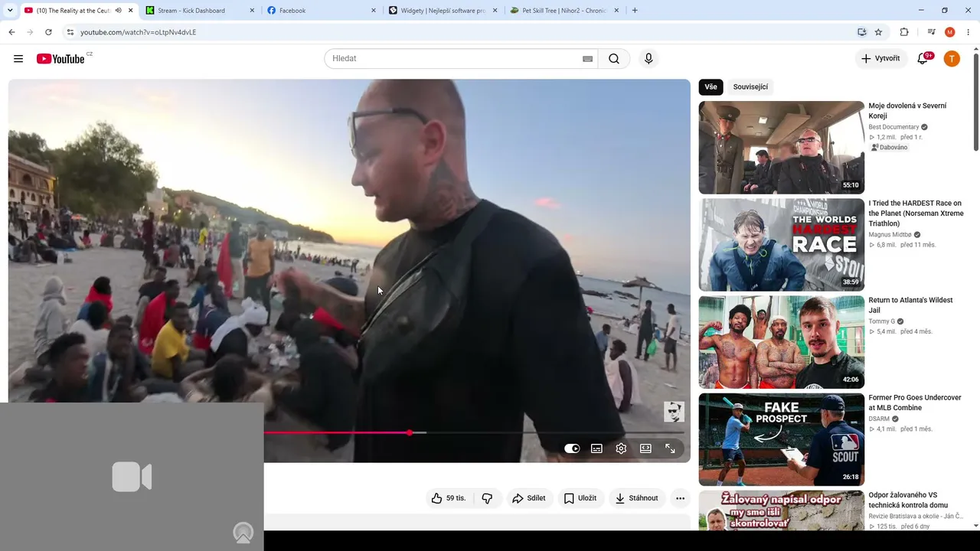The image size is (980, 551).
Task: Toggle the autoplay switch in the player
Action: point(572,448)
